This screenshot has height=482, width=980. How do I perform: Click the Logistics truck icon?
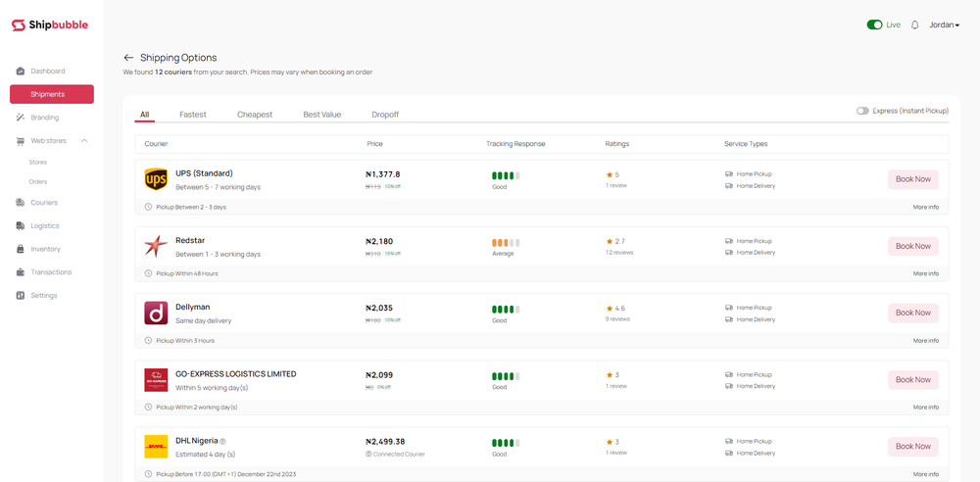click(x=20, y=225)
